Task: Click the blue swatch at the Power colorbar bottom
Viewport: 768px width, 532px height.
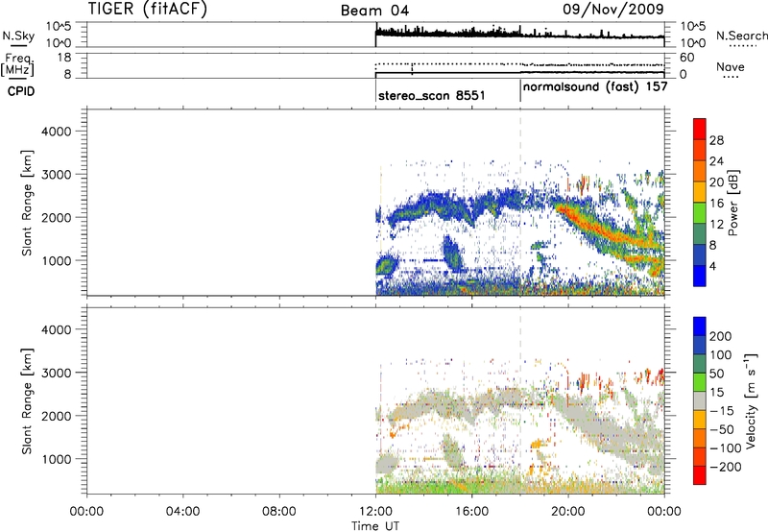Action: 700,276
